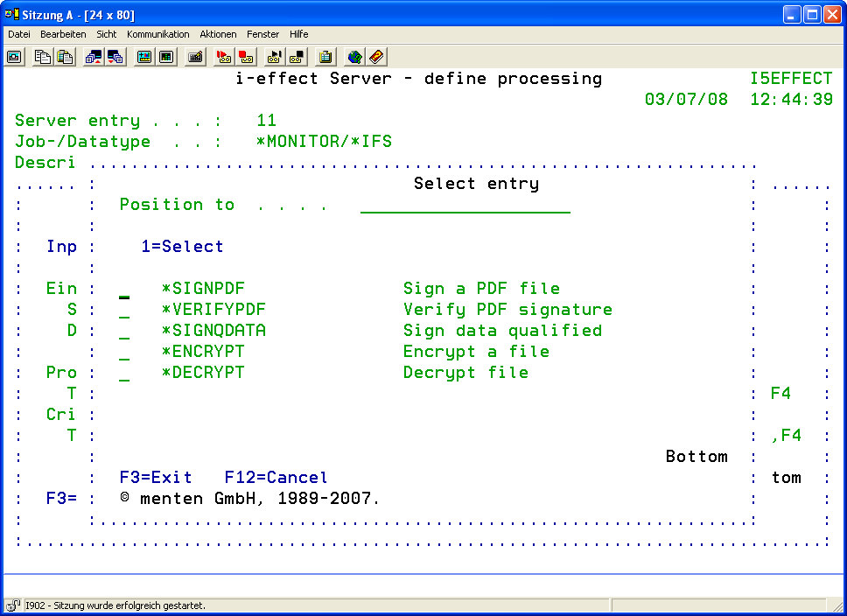This screenshot has height=616, width=847.
Task: Click the F12=Cancel function key text
Action: click(276, 478)
